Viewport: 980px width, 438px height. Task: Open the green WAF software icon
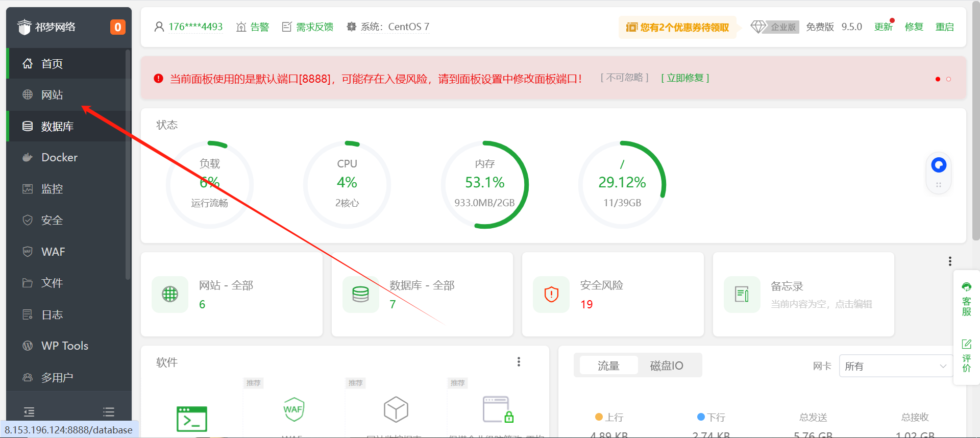click(x=294, y=409)
